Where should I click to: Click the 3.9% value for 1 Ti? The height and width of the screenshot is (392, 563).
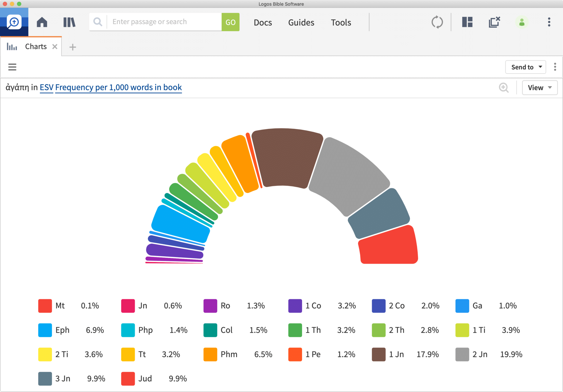[511, 330]
